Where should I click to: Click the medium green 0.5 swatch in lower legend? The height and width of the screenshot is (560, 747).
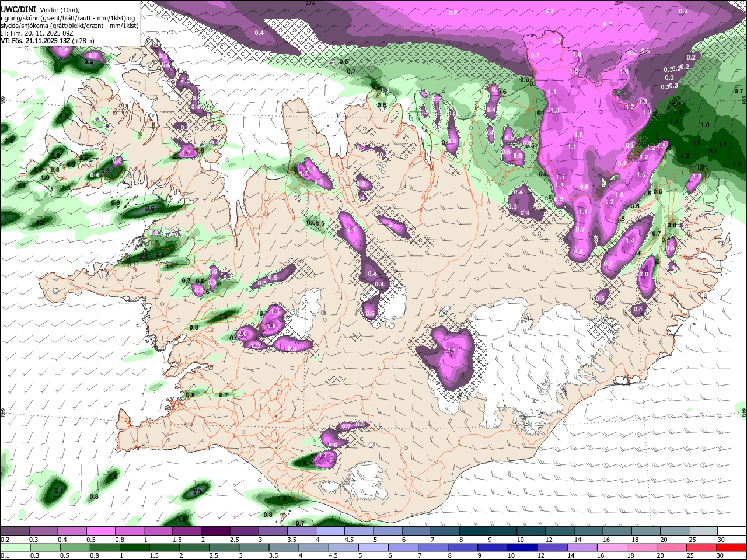tap(75, 547)
